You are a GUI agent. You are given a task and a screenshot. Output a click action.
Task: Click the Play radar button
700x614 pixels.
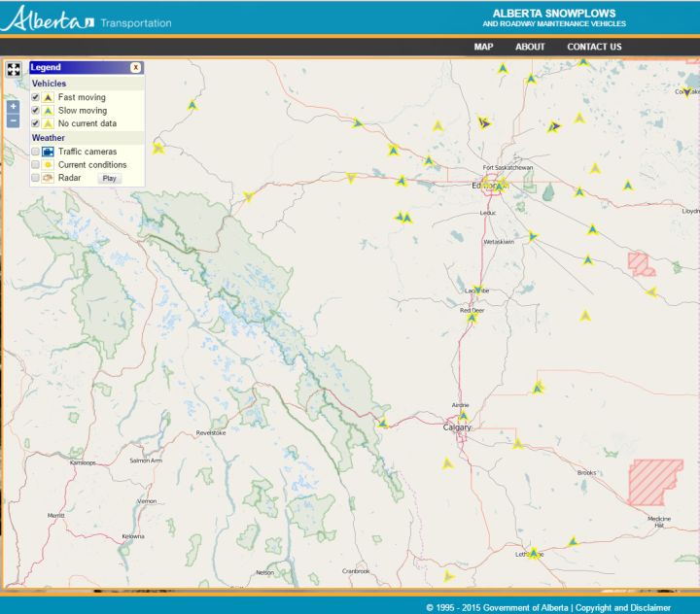click(x=109, y=178)
